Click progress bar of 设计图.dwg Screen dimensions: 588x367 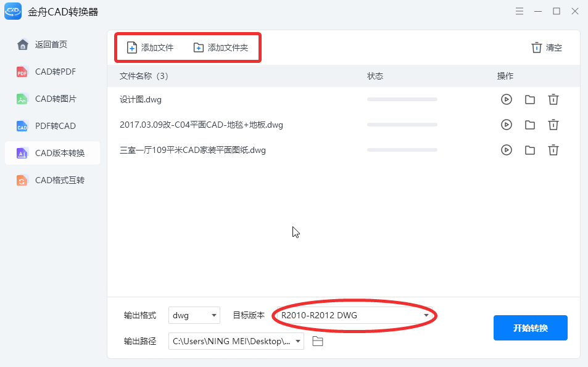click(402, 99)
